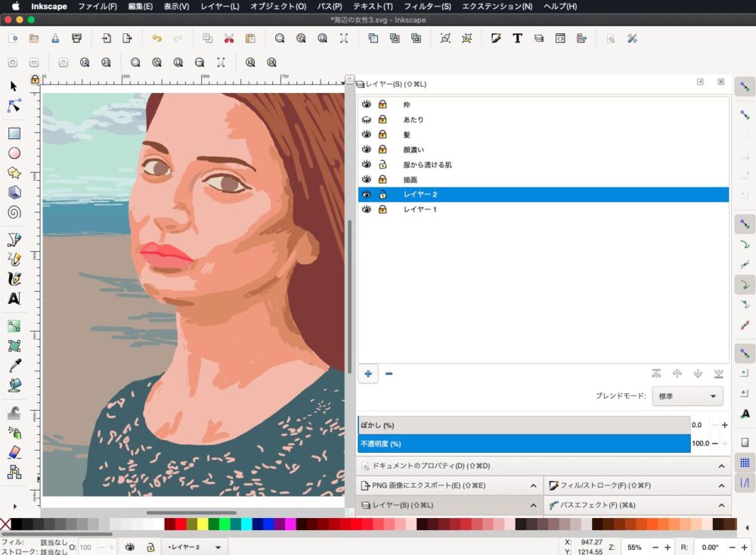The image size is (756, 555).
Task: Open the current layer dropdown in status bar
Action: coord(195,547)
